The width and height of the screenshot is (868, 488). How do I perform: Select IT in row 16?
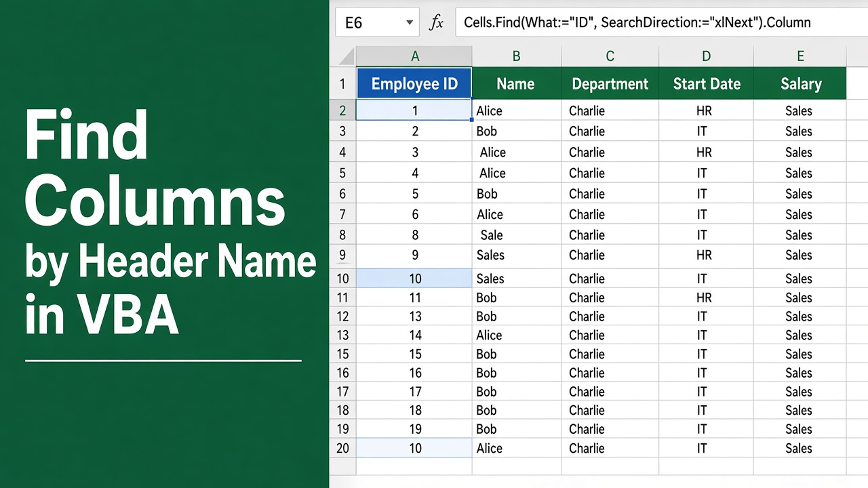point(706,373)
